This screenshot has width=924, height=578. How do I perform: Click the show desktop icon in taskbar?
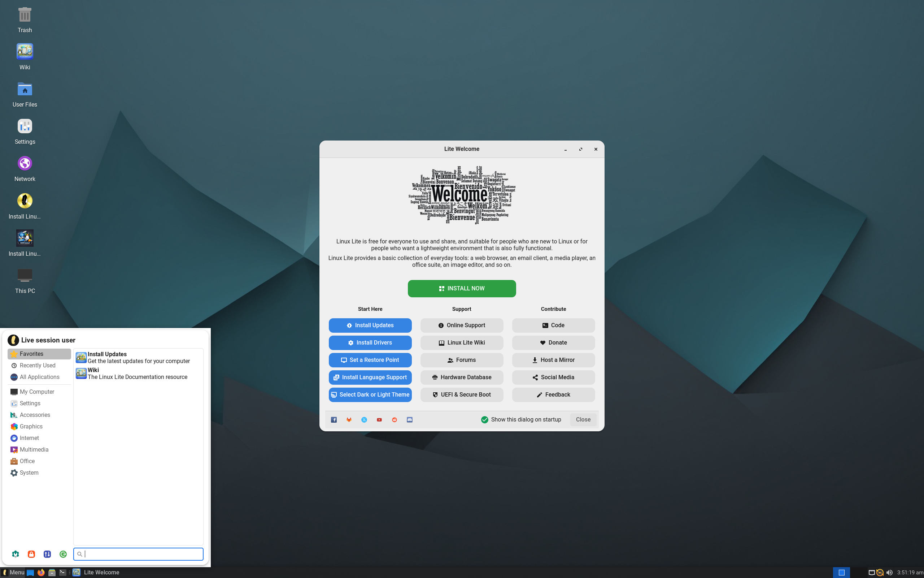pyautogui.click(x=30, y=572)
